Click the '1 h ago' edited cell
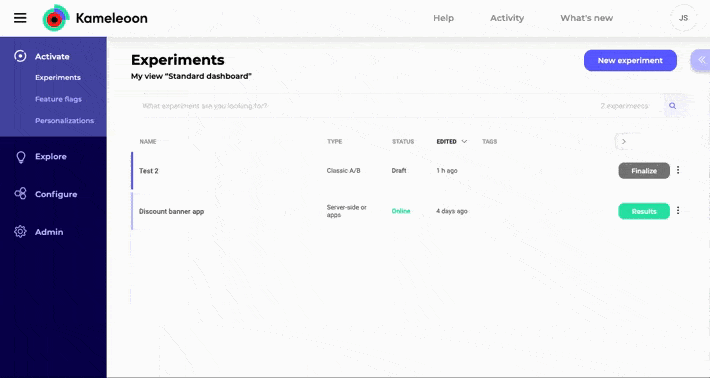Screen dimensions: 710x378 pos(447,171)
